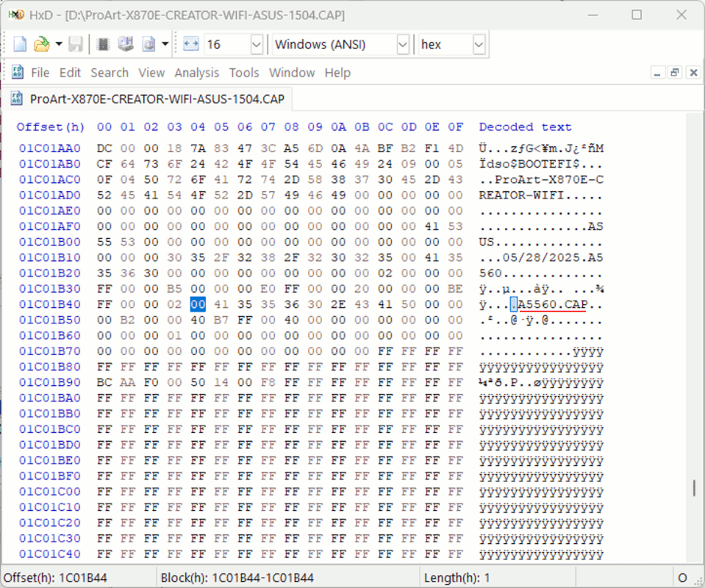Click offset row 01C01B90

50,382
